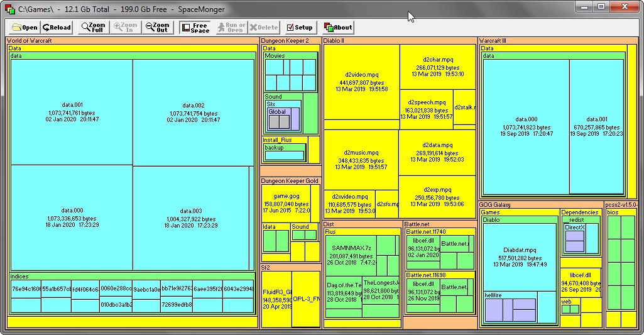Minimize the SpaceMonger window
The height and width of the screenshot is (335, 644).
click(584, 7)
